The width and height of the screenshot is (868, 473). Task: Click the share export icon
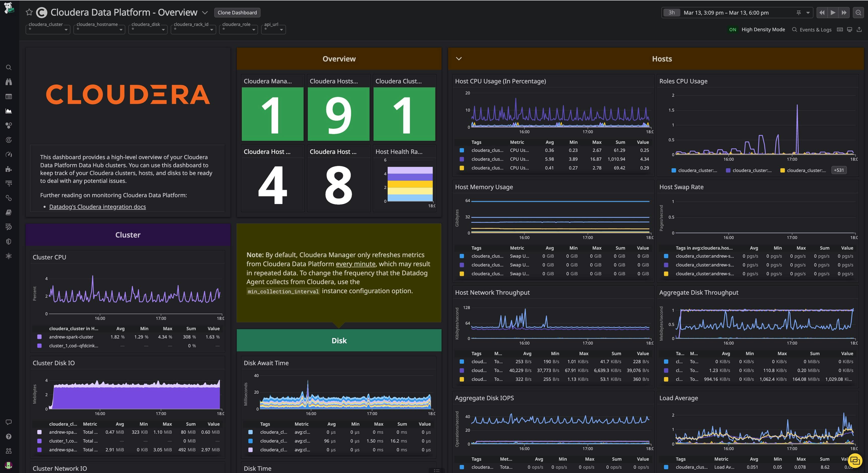(x=859, y=30)
